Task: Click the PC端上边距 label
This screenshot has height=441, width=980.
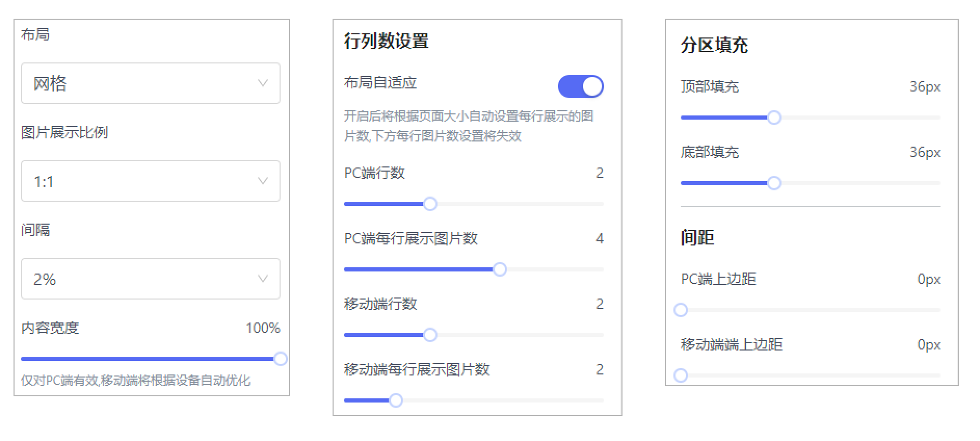Action: [x=719, y=279]
